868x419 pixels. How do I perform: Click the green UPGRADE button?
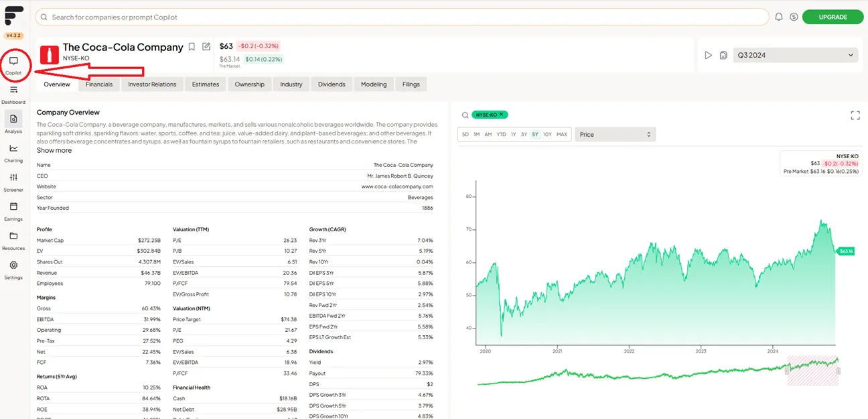coord(833,17)
